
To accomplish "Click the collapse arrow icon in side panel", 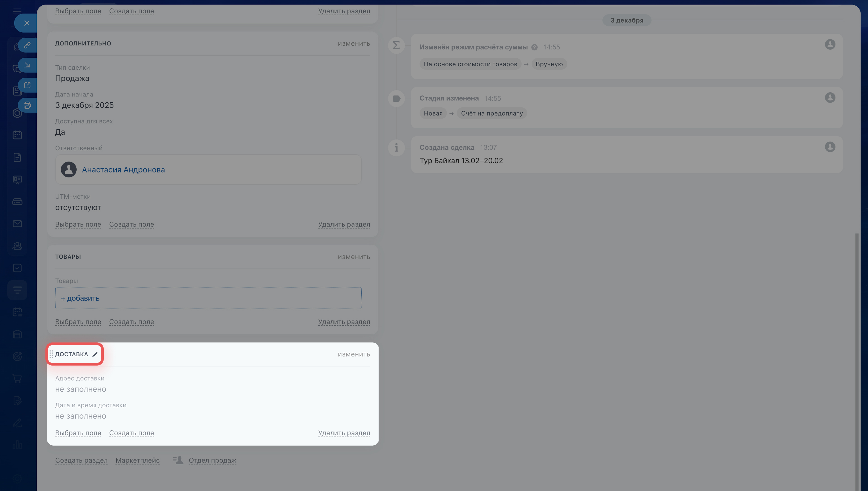I will 27,65.
